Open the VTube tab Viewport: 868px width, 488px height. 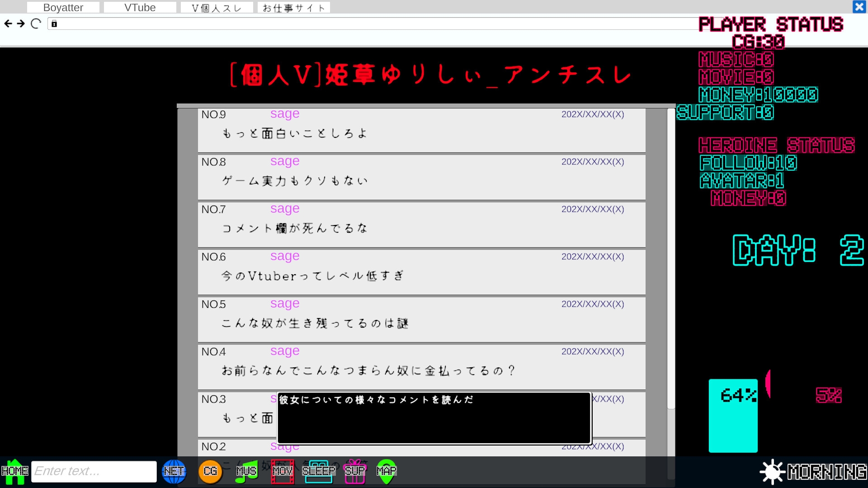[x=140, y=7]
